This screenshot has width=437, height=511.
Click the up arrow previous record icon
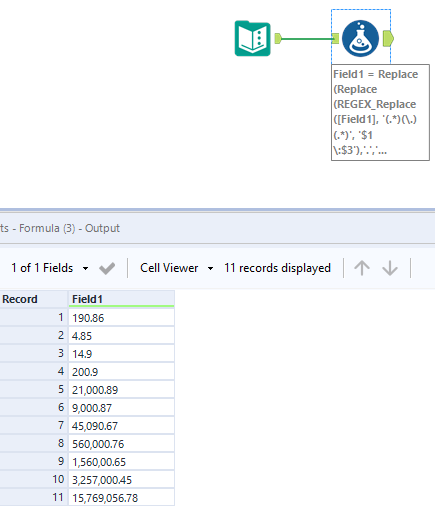coord(362,268)
